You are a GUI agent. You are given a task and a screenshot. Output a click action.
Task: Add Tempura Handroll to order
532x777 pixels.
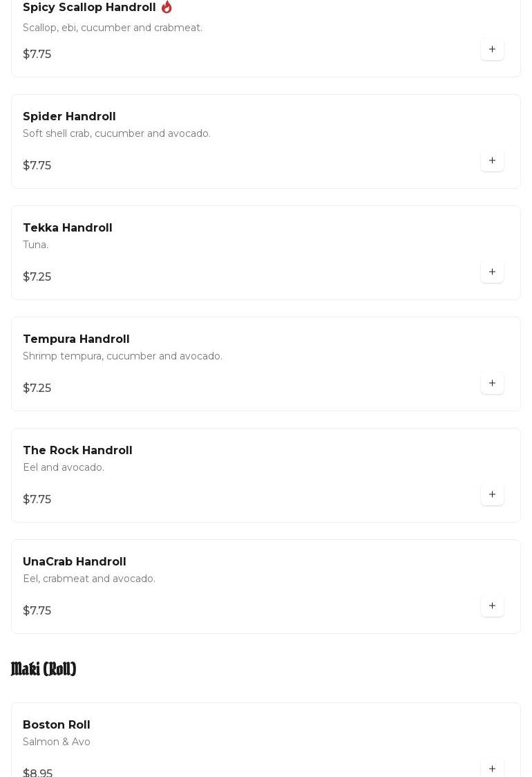point(492,384)
